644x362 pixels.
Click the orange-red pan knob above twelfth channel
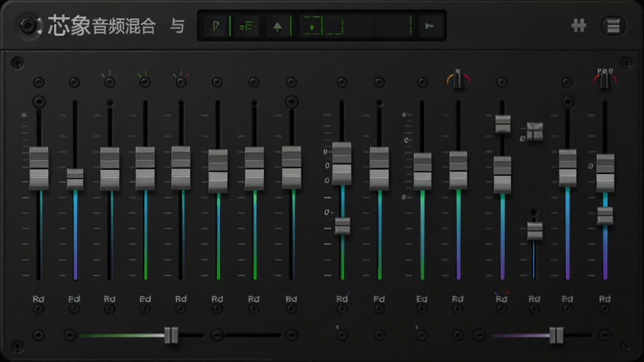tap(458, 80)
